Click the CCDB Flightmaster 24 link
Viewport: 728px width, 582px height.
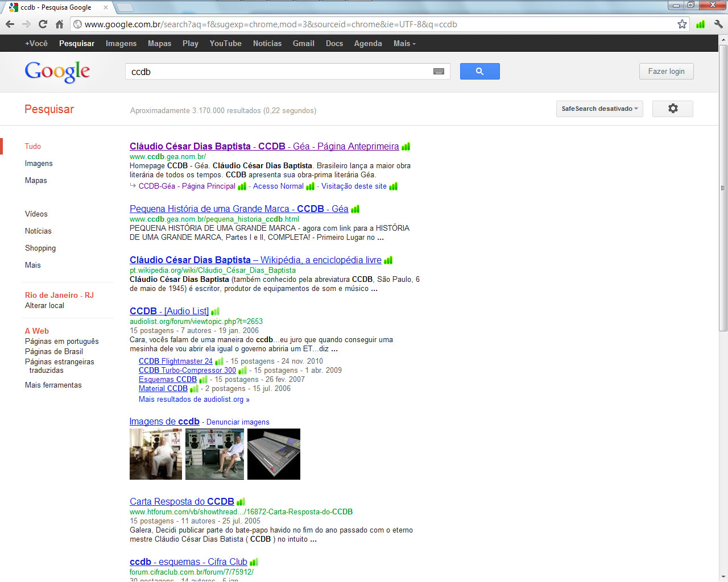175,361
